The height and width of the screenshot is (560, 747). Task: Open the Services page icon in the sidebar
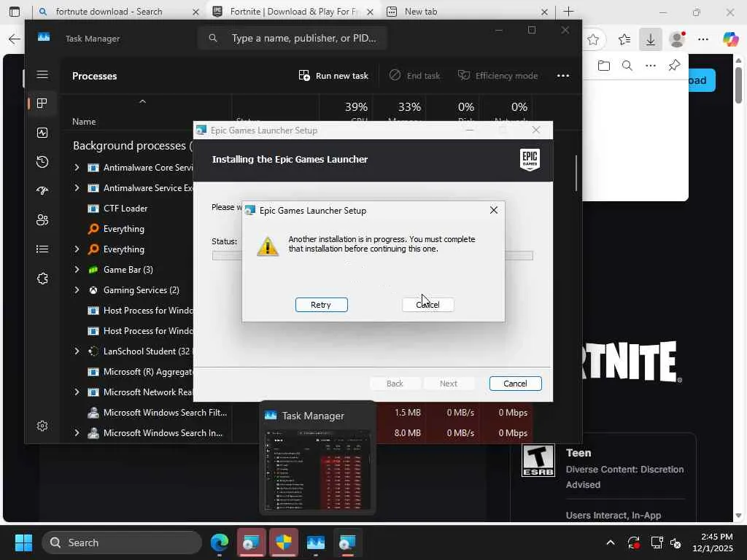42,279
